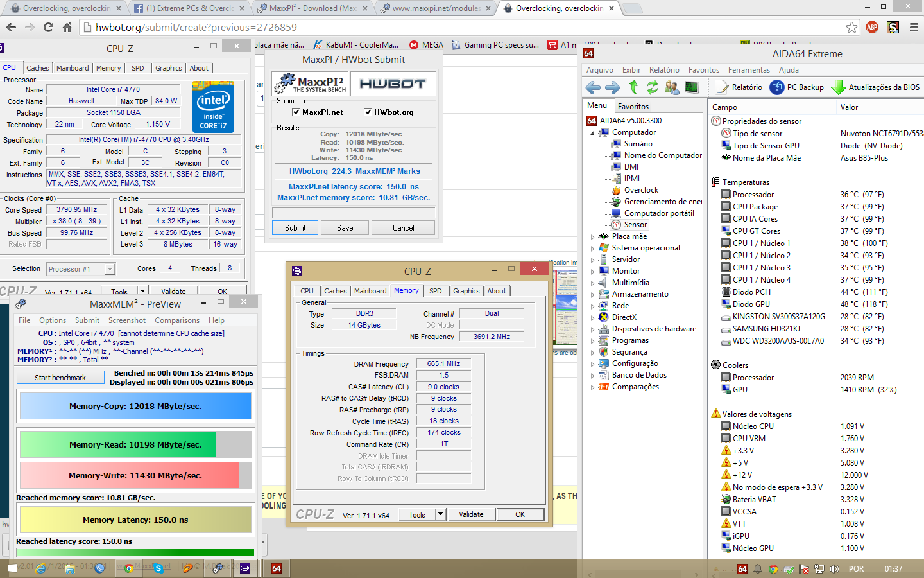Viewport: 924px width, 578px height.
Task: Click the Windows Start button
Action: pyautogui.click(x=12, y=568)
